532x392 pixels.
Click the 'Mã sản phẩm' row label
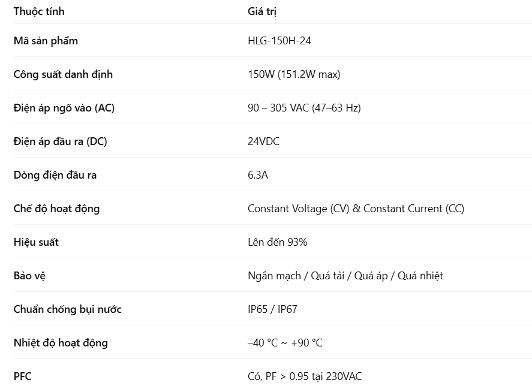coord(46,41)
